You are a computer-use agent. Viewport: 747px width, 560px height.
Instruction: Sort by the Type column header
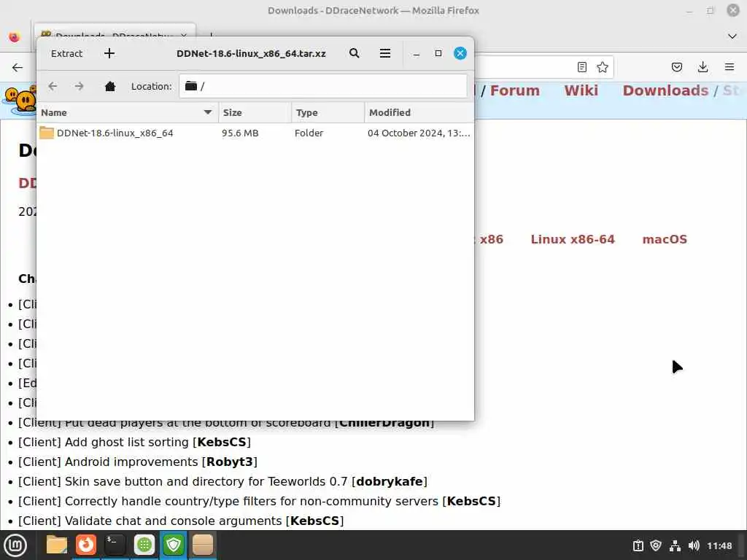pyautogui.click(x=328, y=112)
